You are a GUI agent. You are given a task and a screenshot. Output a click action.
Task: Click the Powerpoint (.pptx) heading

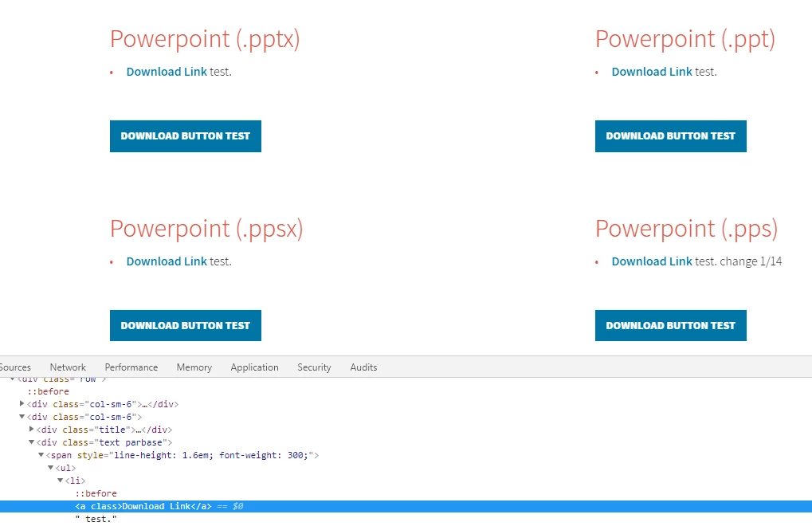205,39
